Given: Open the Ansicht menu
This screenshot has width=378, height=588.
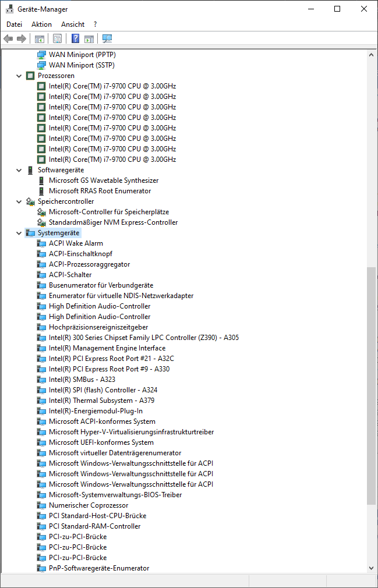Looking at the screenshot, I should (73, 24).
